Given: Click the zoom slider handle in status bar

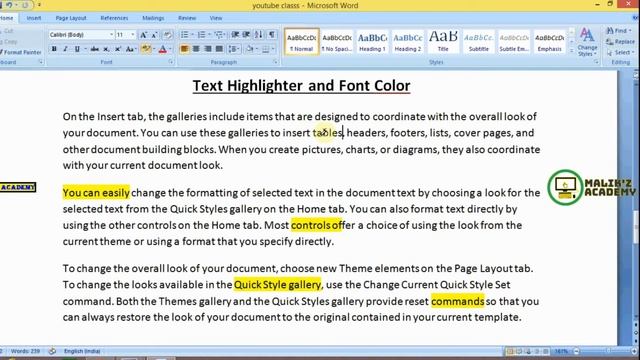Looking at the screenshot, I should coord(608,351).
